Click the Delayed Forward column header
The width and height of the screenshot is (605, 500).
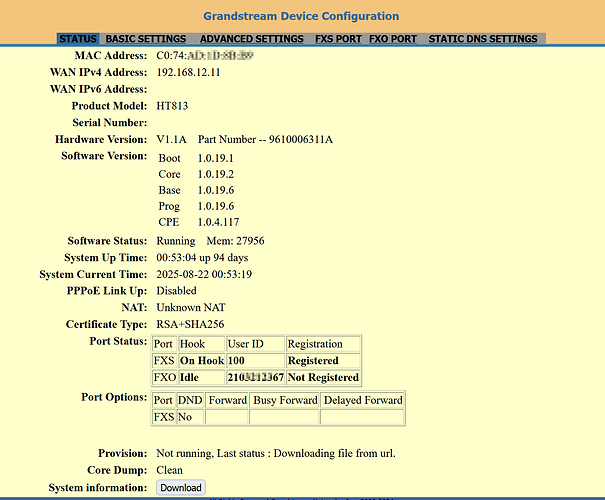point(362,400)
